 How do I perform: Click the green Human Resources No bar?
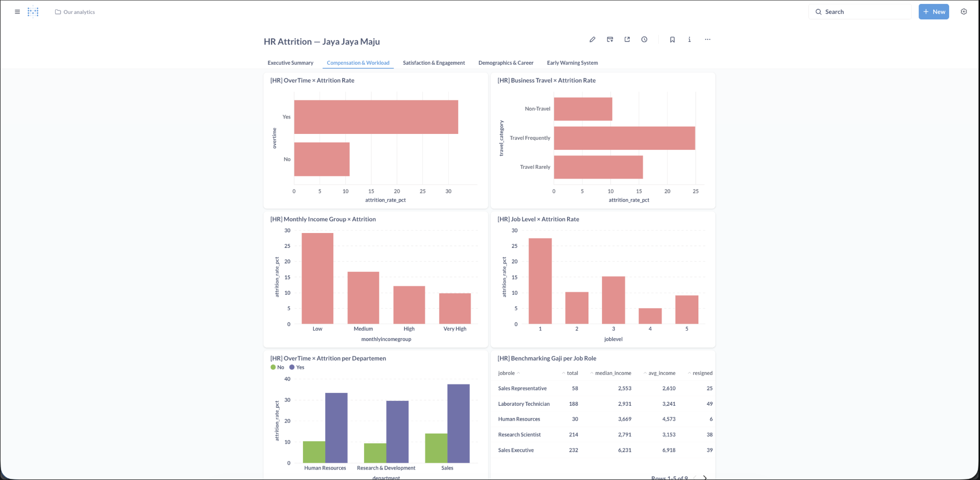tap(314, 452)
